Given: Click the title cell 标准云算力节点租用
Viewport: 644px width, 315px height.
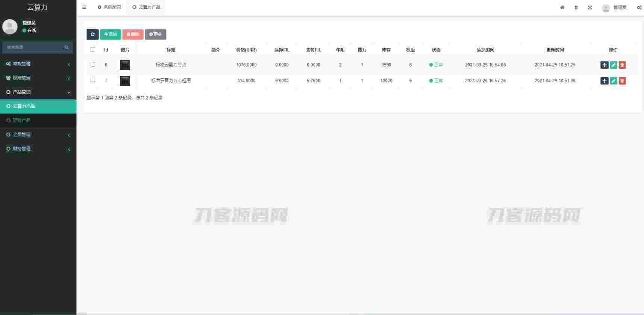Looking at the screenshot, I should [x=171, y=81].
